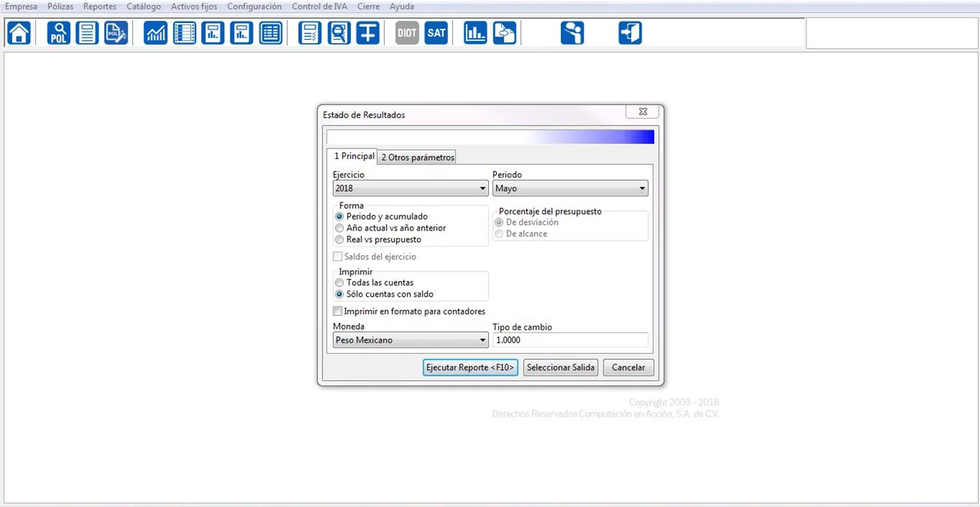Select 'Todas las cuentas' radio button
This screenshot has width=980, height=507.
point(340,283)
